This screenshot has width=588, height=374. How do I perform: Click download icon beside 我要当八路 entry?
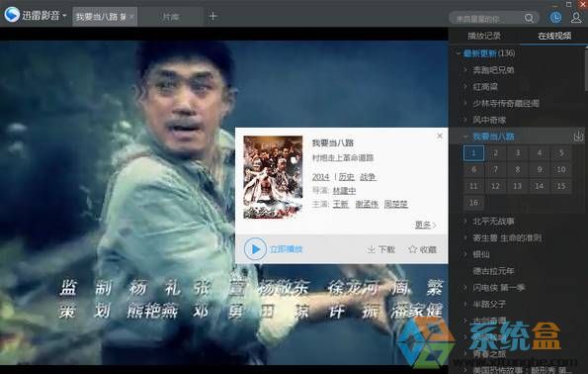(578, 136)
